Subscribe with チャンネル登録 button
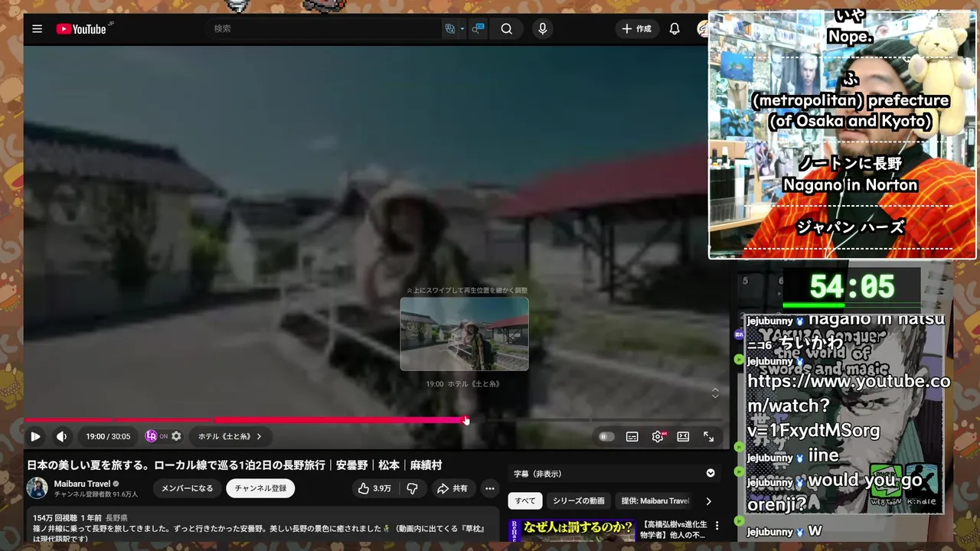The image size is (980, 551). (x=260, y=488)
